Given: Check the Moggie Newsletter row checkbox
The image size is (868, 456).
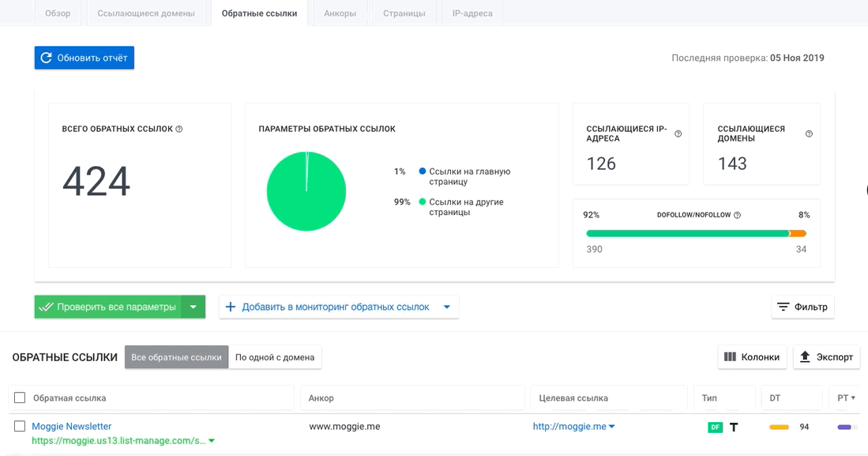Looking at the screenshot, I should click(x=20, y=426).
